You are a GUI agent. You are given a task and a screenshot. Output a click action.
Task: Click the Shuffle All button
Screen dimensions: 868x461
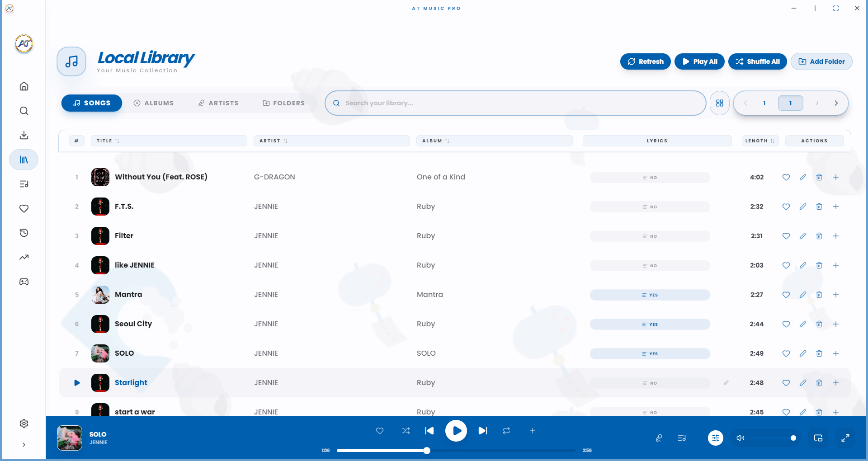757,61
